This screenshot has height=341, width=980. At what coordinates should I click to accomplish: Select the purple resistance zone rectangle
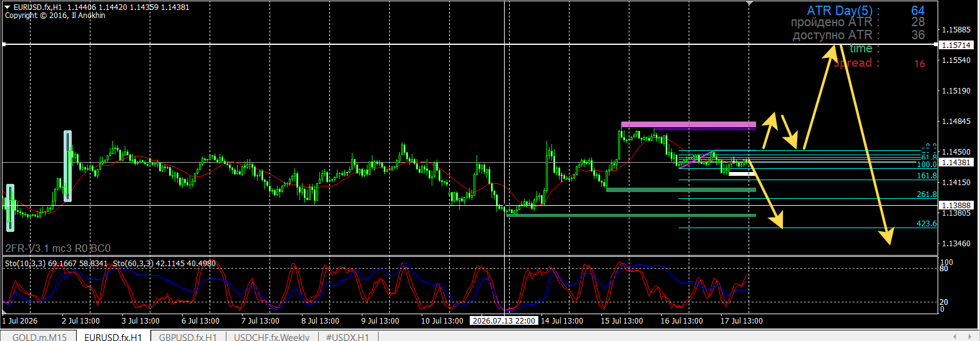[x=689, y=125]
